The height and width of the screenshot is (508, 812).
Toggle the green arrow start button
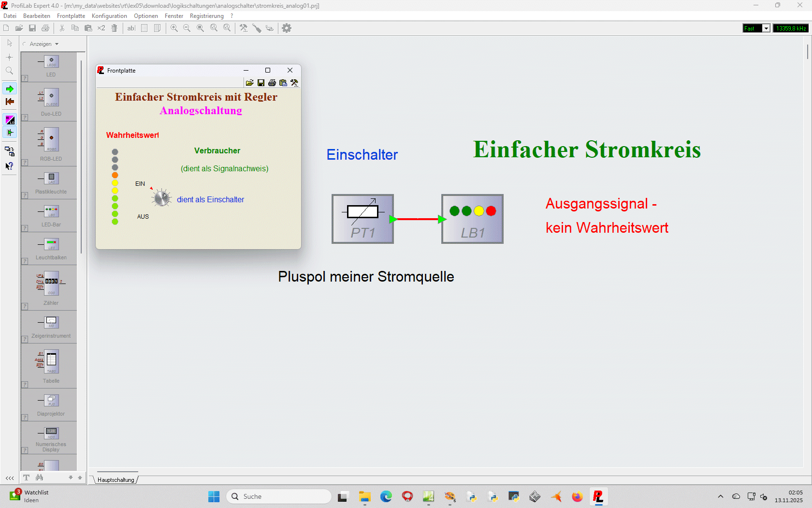[10, 89]
